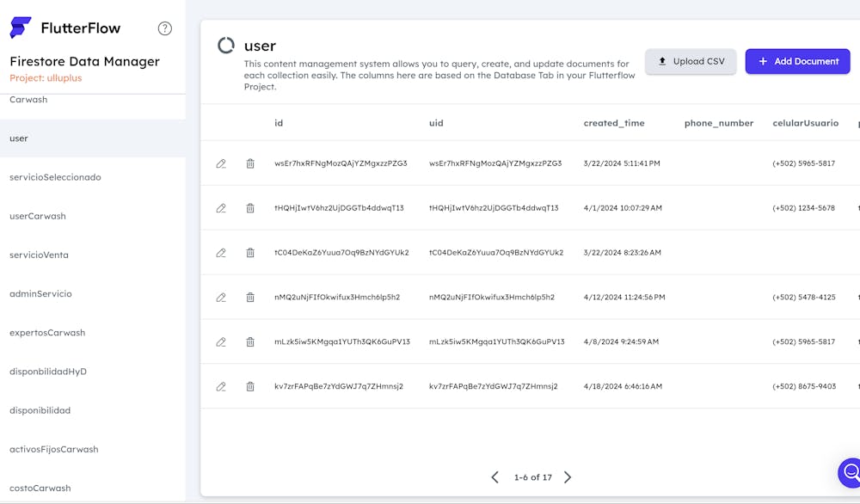
Task: Open the disponbilidadHyD collection
Action: 48,372
